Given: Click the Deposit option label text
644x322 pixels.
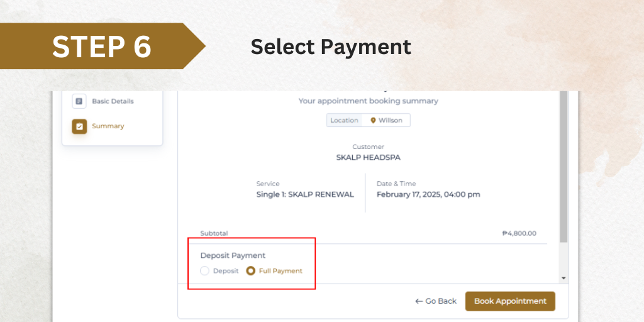Looking at the screenshot, I should [x=226, y=271].
